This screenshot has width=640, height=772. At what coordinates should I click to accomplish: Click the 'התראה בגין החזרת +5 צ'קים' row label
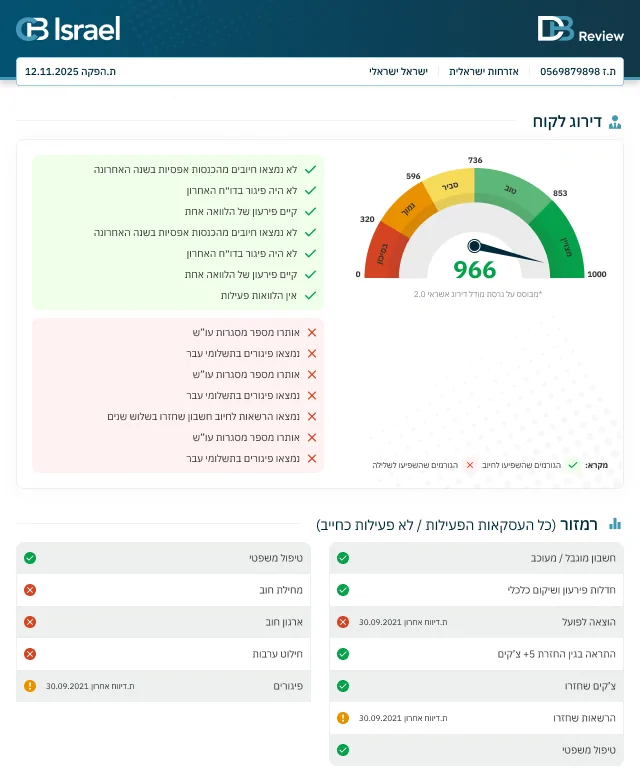pos(556,654)
